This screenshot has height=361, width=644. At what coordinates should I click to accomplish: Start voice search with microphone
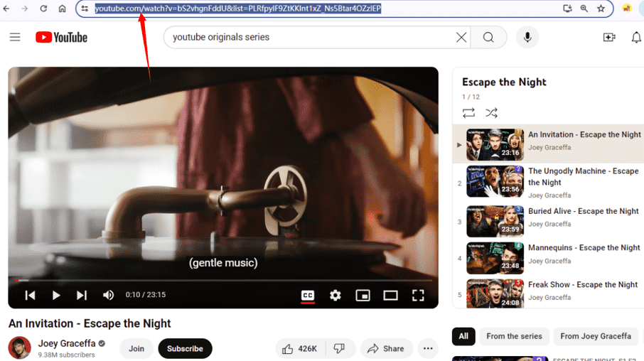[x=527, y=38]
